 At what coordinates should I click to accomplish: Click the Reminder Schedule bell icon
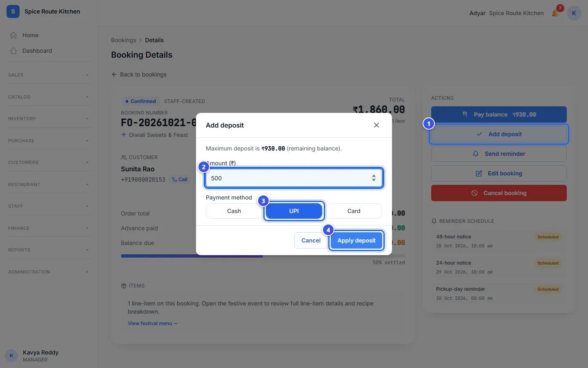pyautogui.click(x=434, y=221)
